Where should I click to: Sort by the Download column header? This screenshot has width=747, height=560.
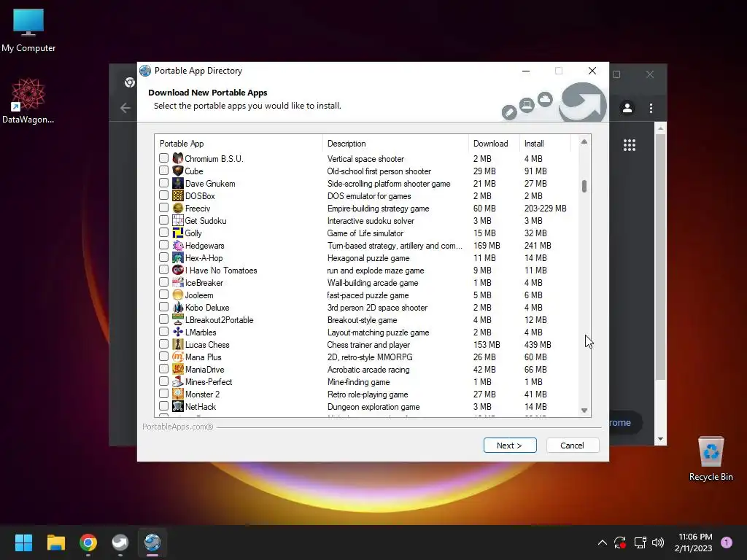click(x=494, y=144)
